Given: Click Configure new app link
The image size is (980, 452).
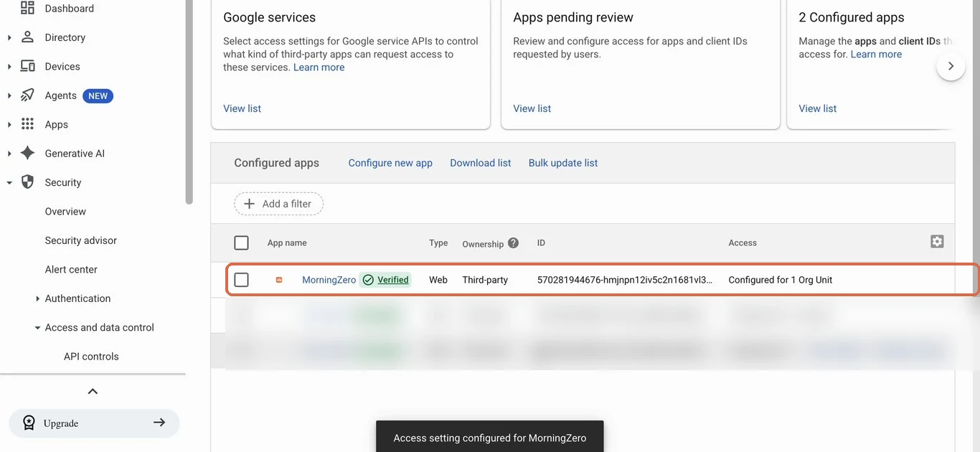Looking at the screenshot, I should pos(390,163).
